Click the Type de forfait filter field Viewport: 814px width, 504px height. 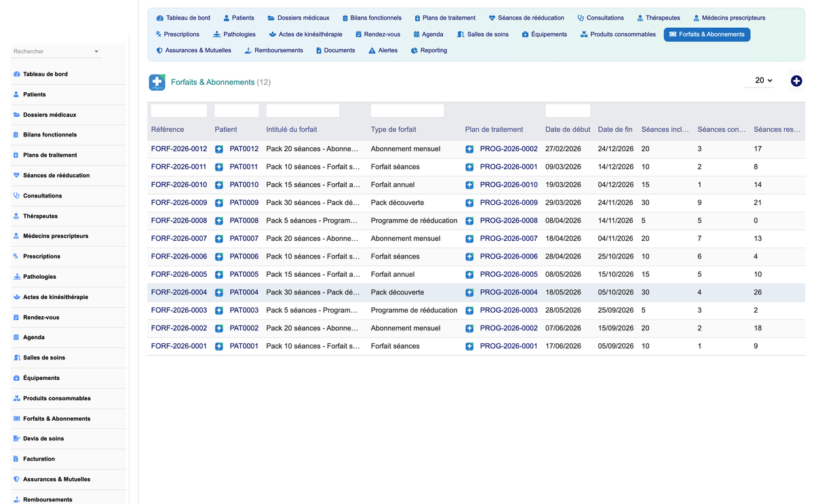point(407,111)
